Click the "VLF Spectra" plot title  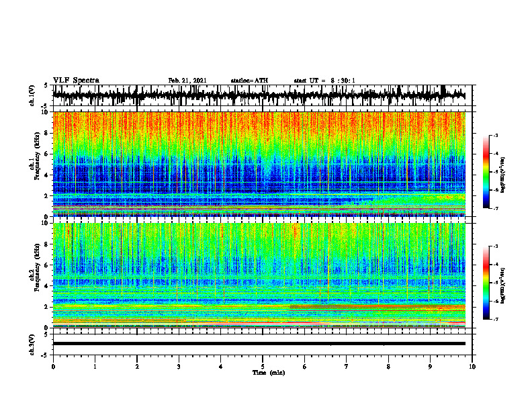(76, 81)
